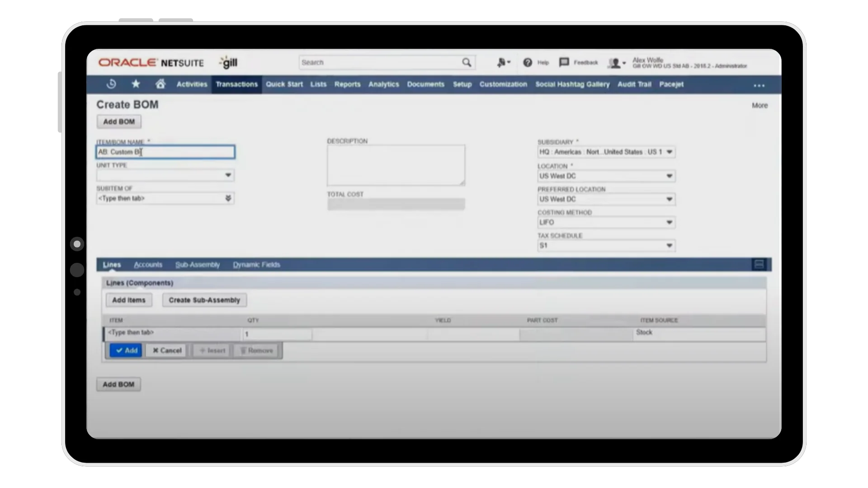This screenshot has width=868, height=488.
Task: Expand the Unit Type dropdown
Action: (228, 175)
